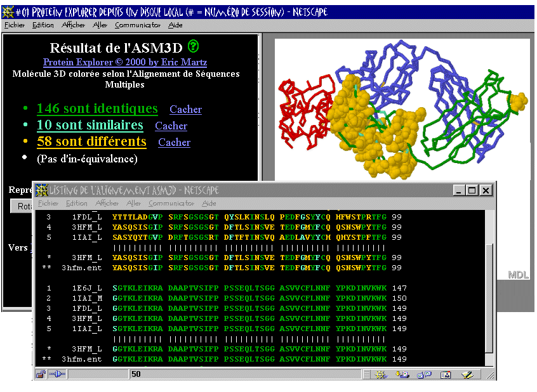Open Fichier menu in Listing window

tap(48, 204)
